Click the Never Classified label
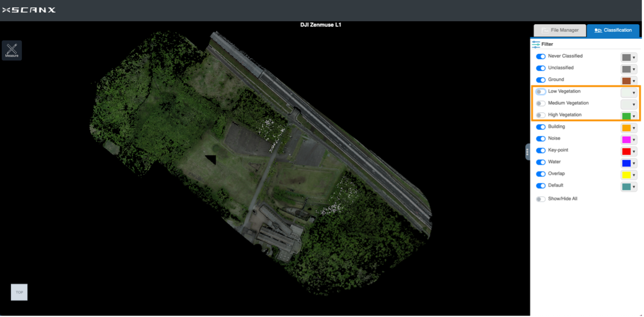Image resolution: width=644 pixels, height=317 pixels. (x=565, y=56)
